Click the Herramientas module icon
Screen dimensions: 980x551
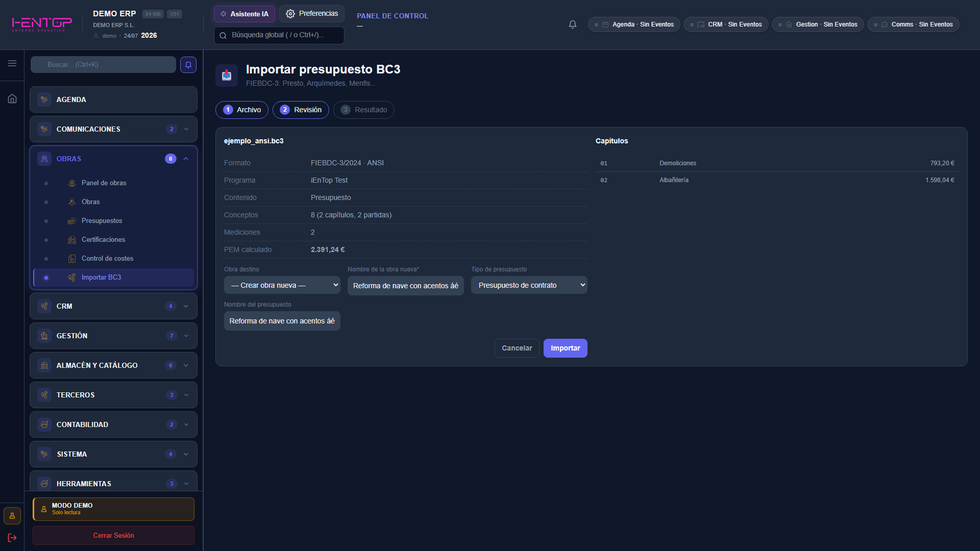44,484
